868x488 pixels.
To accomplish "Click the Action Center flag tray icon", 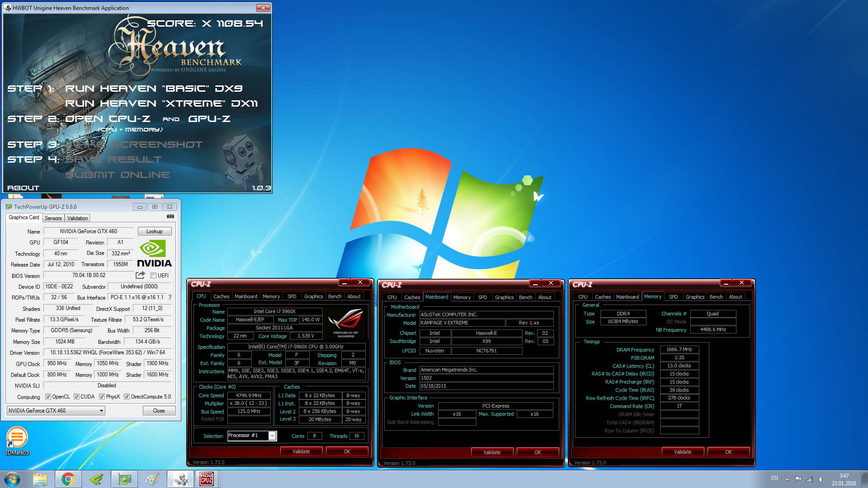I will (x=798, y=479).
